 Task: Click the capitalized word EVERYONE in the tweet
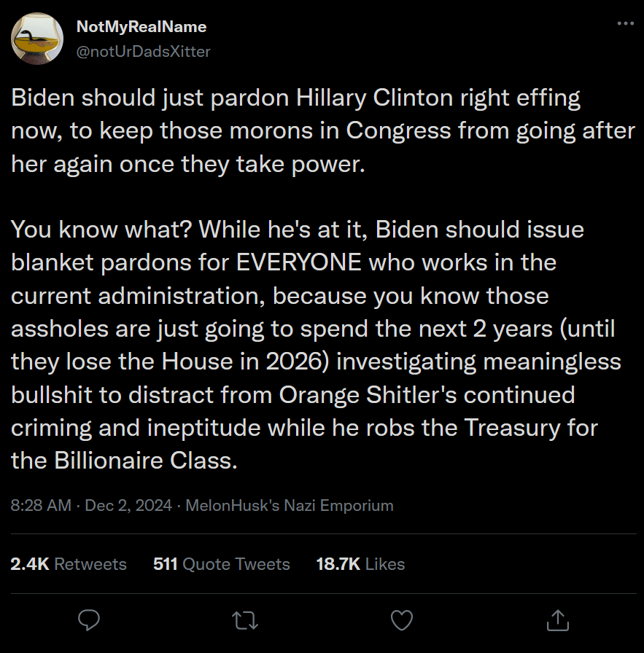[x=299, y=263]
